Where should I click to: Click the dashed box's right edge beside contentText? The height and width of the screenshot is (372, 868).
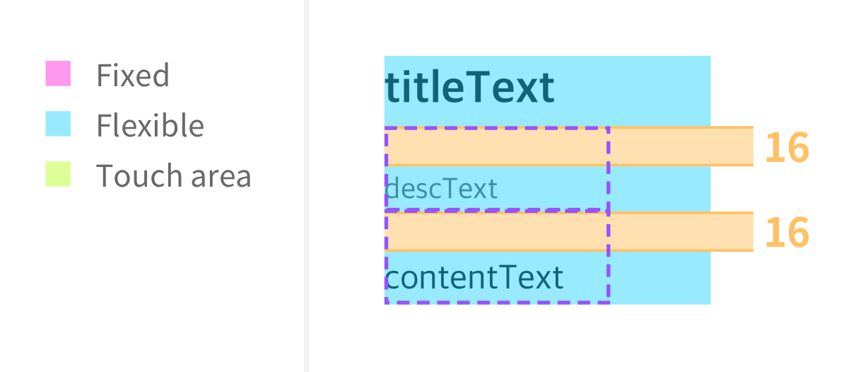tap(609, 277)
